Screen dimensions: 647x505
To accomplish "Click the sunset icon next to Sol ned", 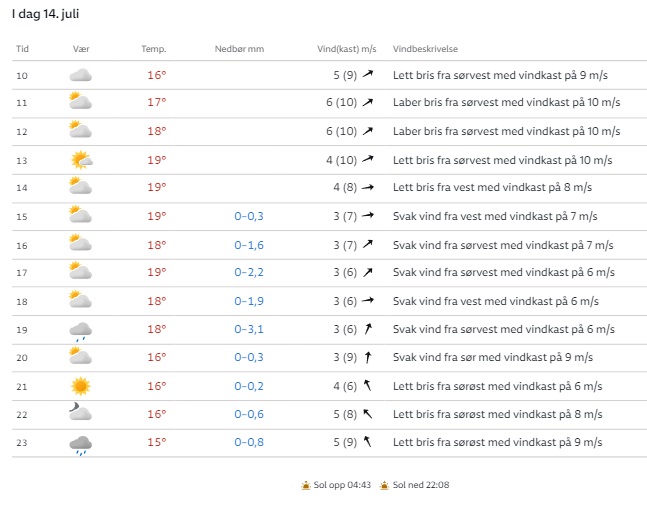I will [x=384, y=485].
